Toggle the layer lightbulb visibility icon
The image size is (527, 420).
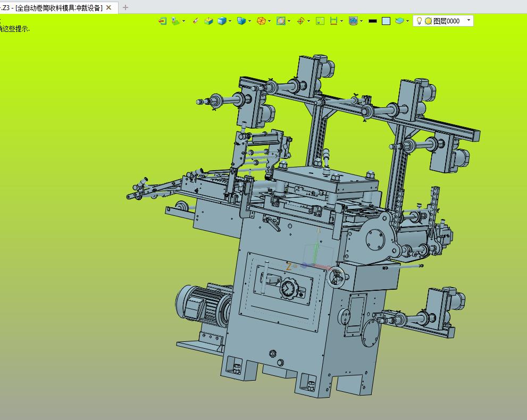(419, 21)
